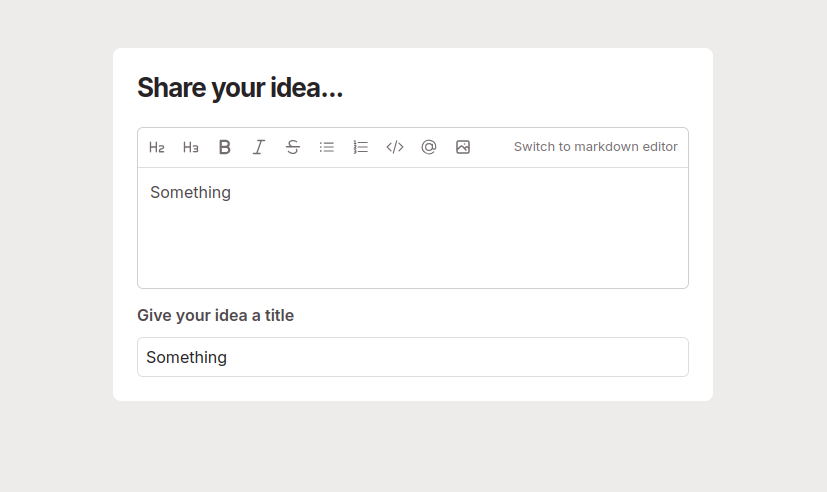
Task: Apply Heading 2 formatting
Action: click(157, 147)
